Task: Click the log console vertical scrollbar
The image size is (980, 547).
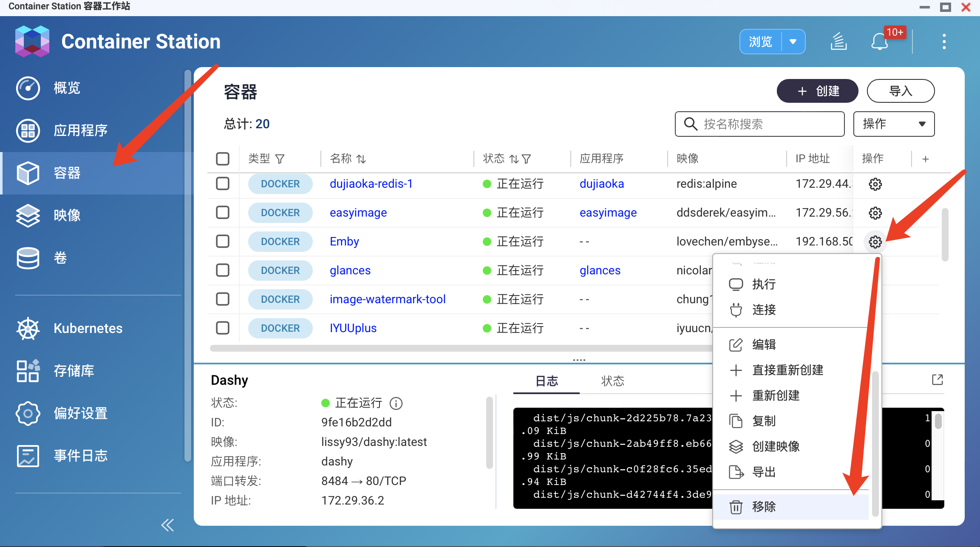Action: coord(938,421)
